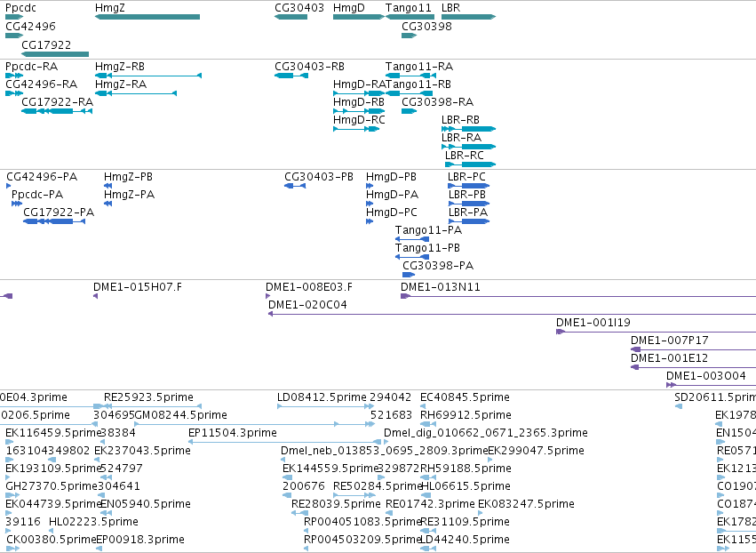Click the CG30398 gene label

coord(426,26)
